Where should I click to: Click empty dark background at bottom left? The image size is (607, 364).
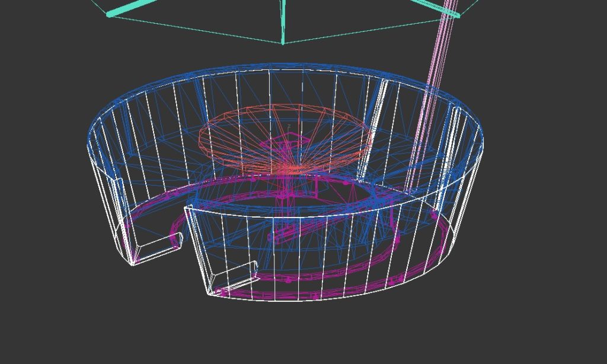pyautogui.click(x=59, y=320)
